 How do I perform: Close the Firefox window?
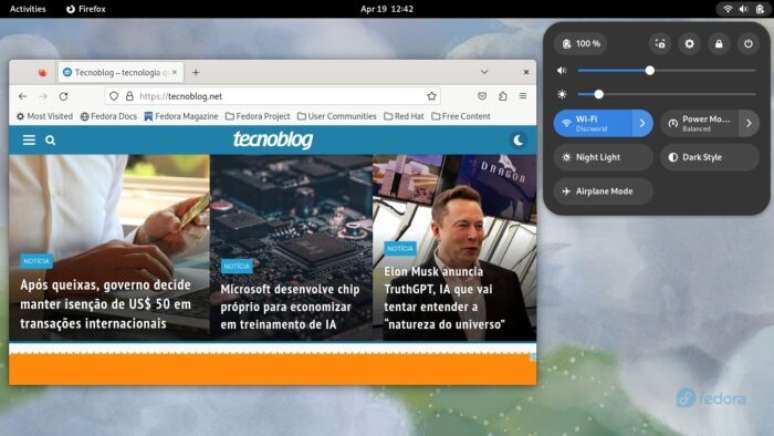526,72
